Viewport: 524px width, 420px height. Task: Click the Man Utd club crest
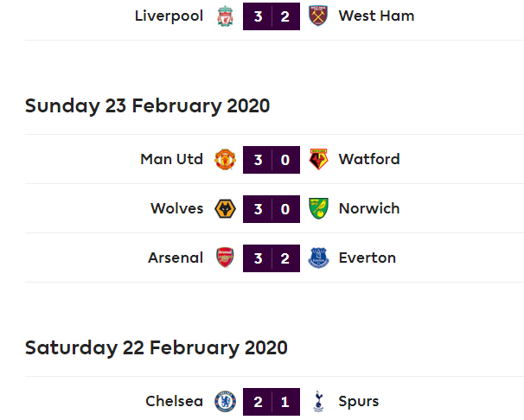pyautogui.click(x=226, y=160)
